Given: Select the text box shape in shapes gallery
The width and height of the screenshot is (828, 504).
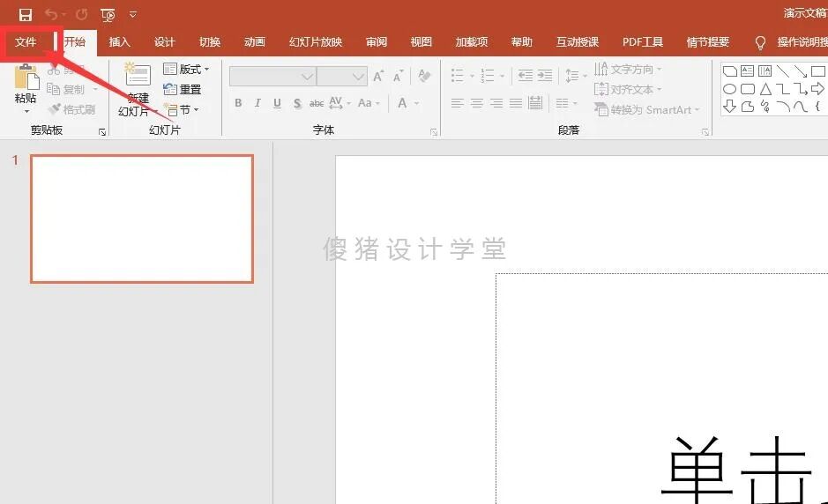Looking at the screenshot, I should [747, 70].
